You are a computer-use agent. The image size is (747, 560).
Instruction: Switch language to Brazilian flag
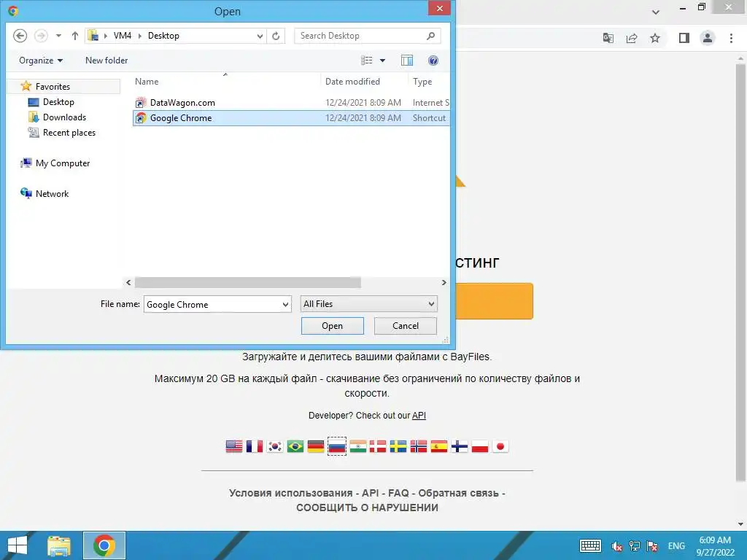295,446
